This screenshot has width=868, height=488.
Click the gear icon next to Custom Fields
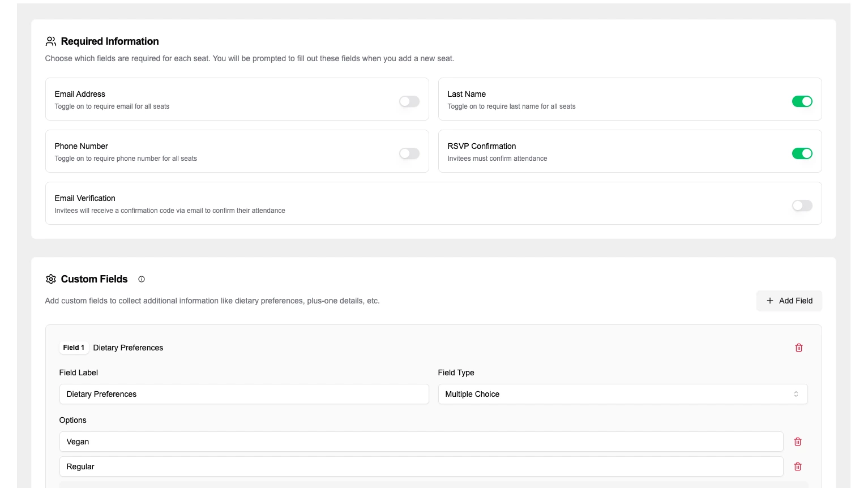51,279
